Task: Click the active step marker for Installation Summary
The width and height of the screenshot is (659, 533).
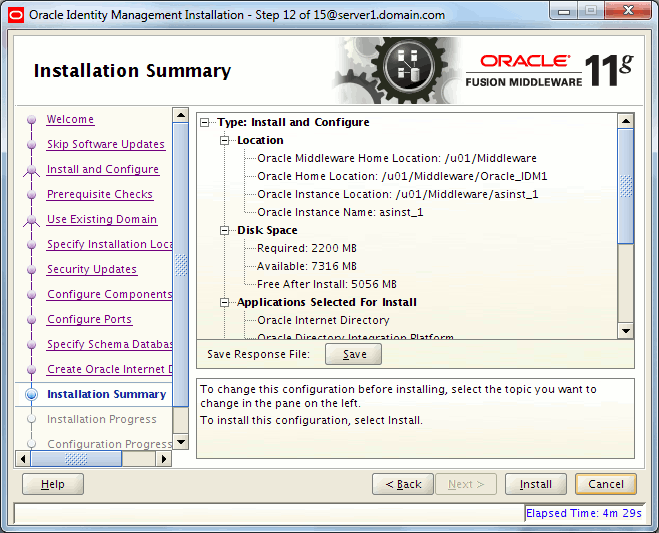Action: [32, 394]
